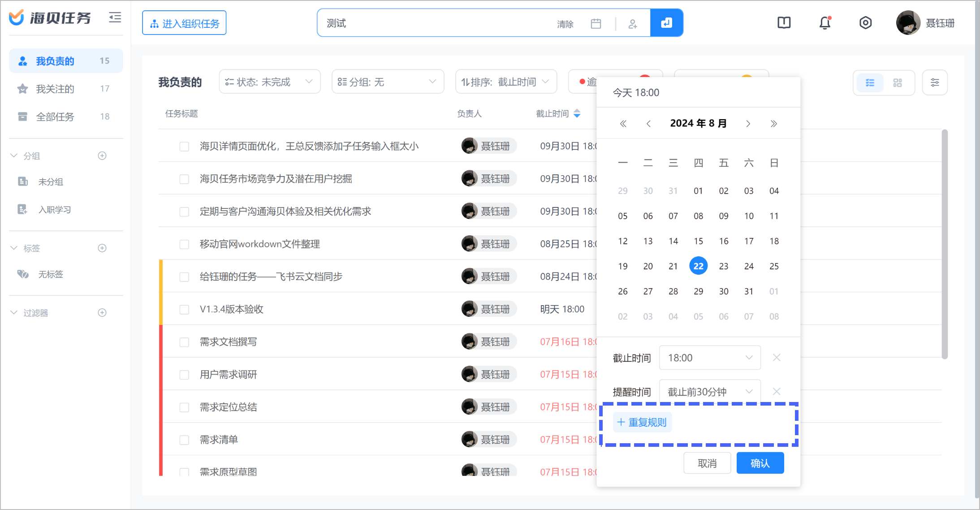
Task: Select date 22 in calendar
Action: click(699, 266)
